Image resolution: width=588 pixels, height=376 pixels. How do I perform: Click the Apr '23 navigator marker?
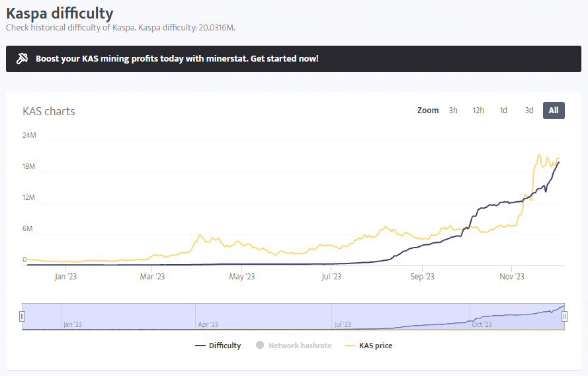point(208,324)
